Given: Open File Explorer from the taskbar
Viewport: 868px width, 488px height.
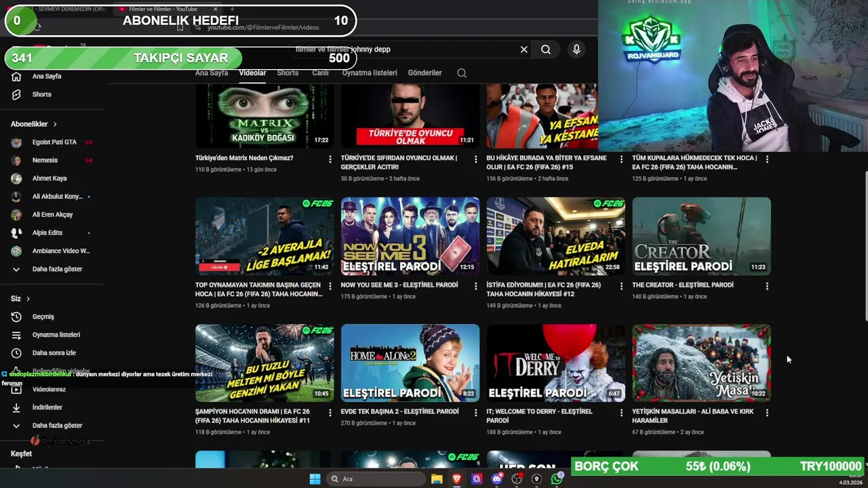Looking at the screenshot, I should coord(437,479).
